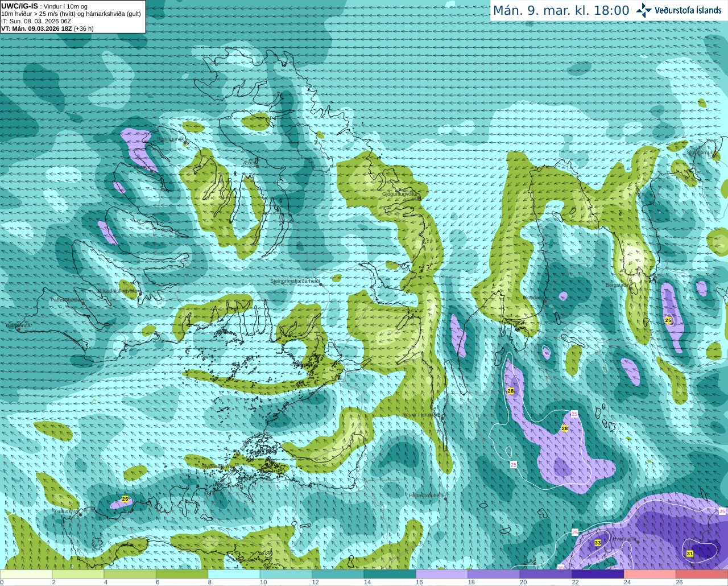Select the pale yellow 0–2 legend swatch
Image resolution: width=728 pixels, height=586 pixels.
click(x=26, y=574)
